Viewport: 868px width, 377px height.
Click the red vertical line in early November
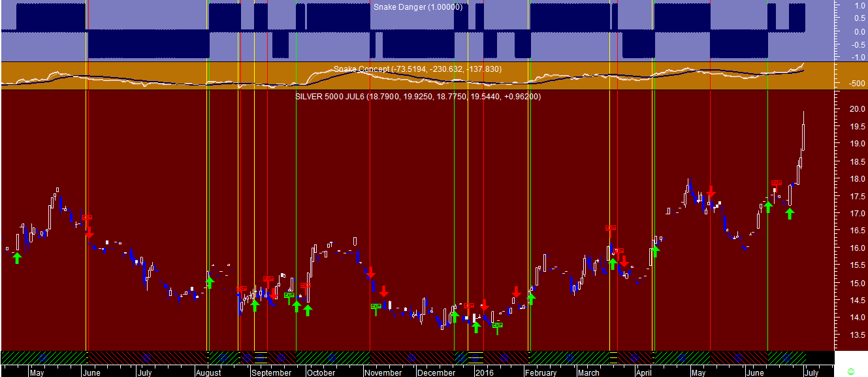[x=370, y=196]
